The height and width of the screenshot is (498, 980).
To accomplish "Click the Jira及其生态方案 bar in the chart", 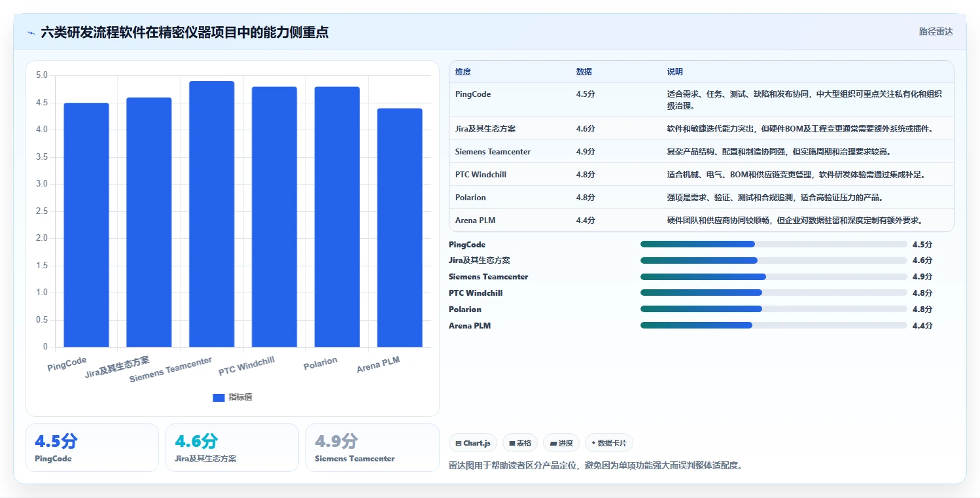I will pyautogui.click(x=149, y=222).
